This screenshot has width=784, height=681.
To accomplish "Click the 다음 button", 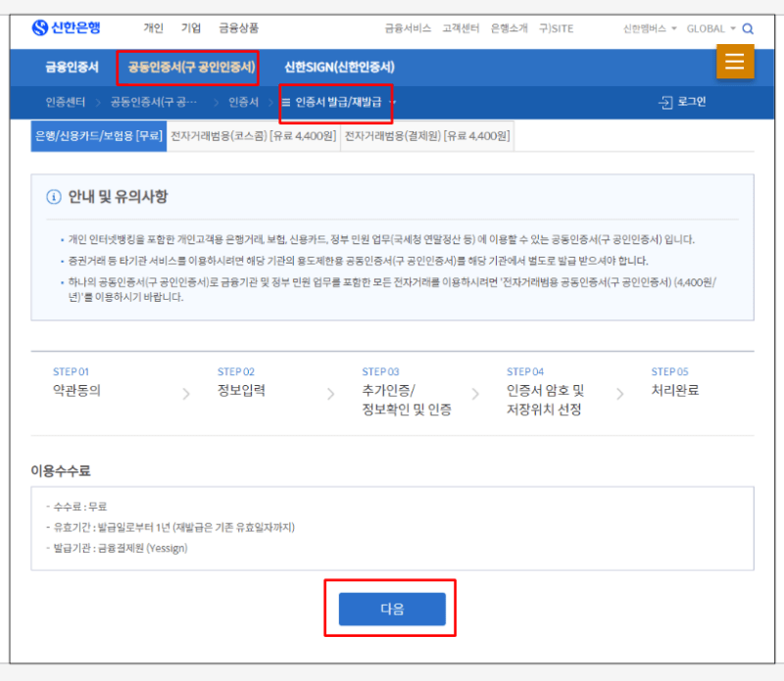I will (x=392, y=608).
